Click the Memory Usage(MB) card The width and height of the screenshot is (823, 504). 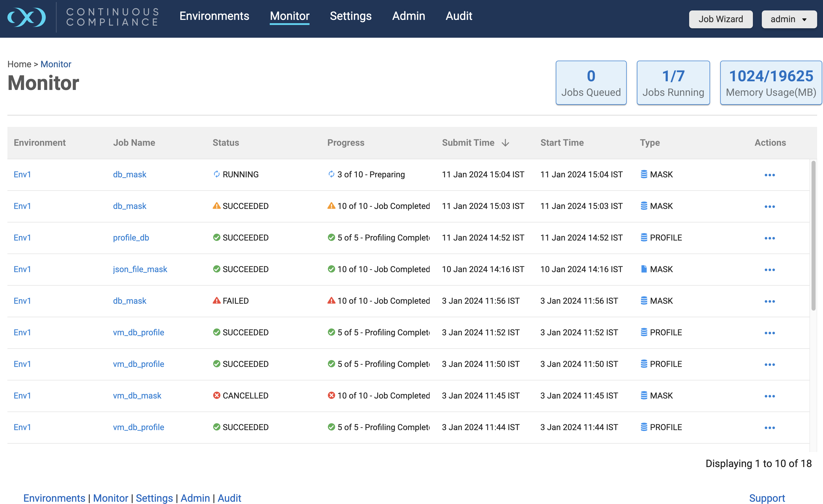pos(771,83)
